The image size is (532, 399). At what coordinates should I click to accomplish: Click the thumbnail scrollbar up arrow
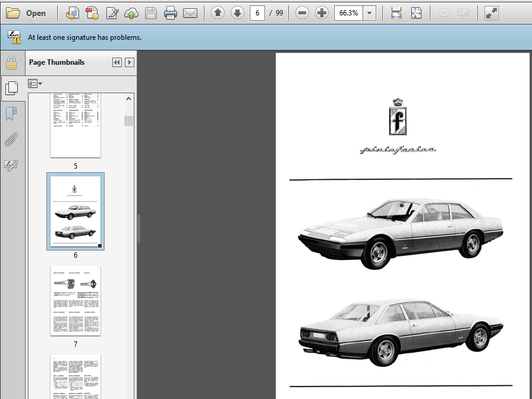pos(128,99)
